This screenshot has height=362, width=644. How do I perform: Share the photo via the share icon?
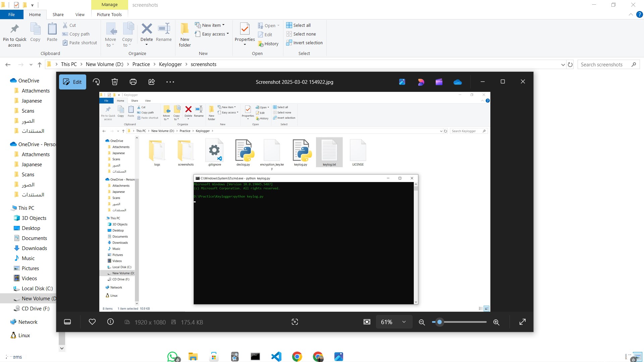pyautogui.click(x=152, y=82)
